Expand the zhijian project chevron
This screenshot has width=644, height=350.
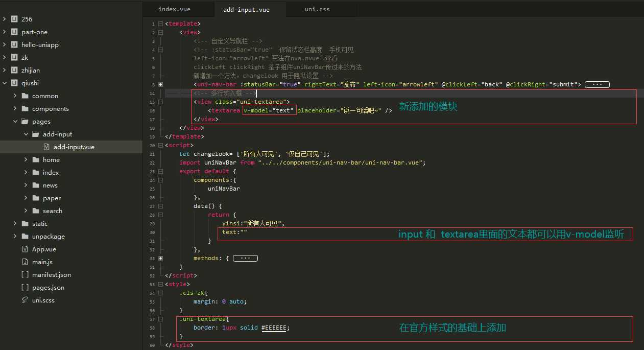(5, 70)
